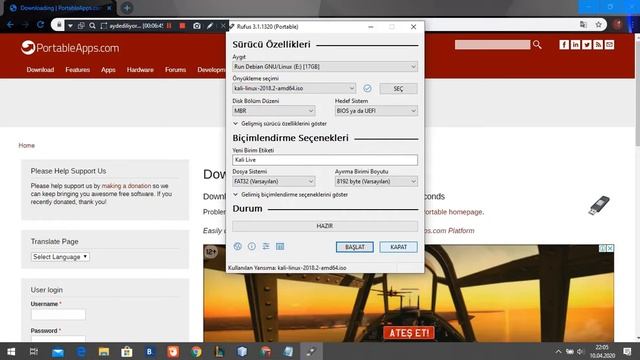Click the making a donation link
Image resolution: width=640 pixels, height=360 pixels.
pos(126,186)
